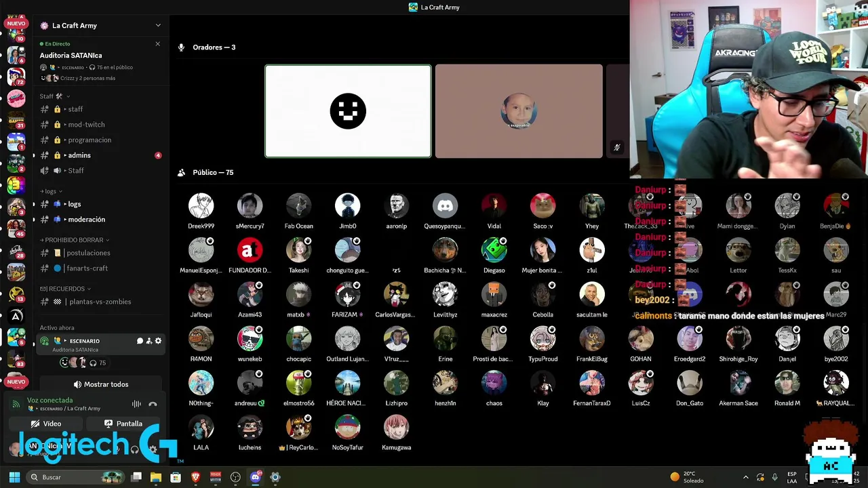This screenshot has width=868, height=488.
Task: Click the muted mic indicator on speaker tile
Action: point(616,147)
